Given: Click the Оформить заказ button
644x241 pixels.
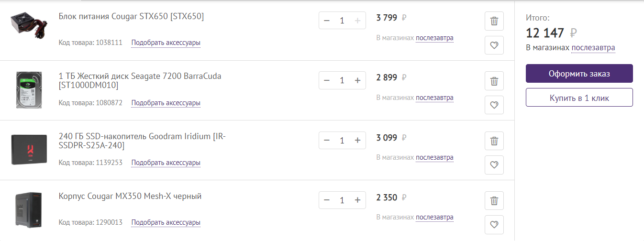Looking at the screenshot, I should (579, 74).
